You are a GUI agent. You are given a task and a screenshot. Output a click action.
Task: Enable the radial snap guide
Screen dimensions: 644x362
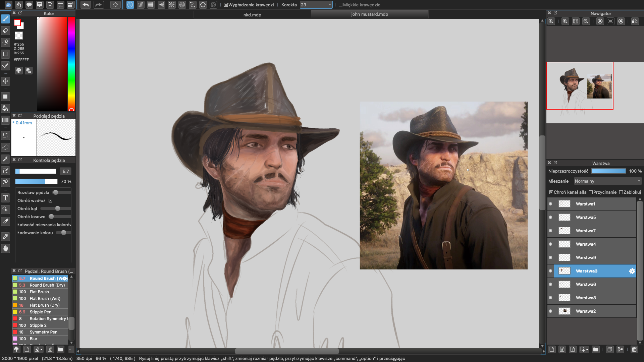pos(172,5)
